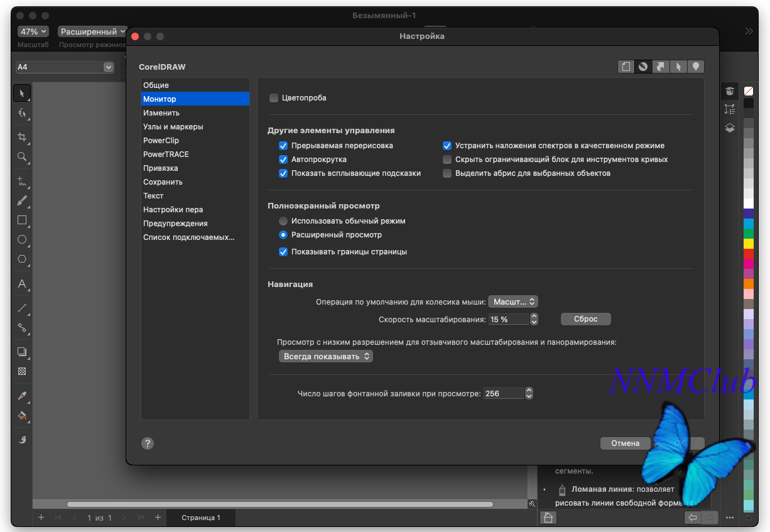This screenshot has height=532, width=770.
Task: Select the Smart Fill tool at toolbox bottom
Action: (x=22, y=440)
